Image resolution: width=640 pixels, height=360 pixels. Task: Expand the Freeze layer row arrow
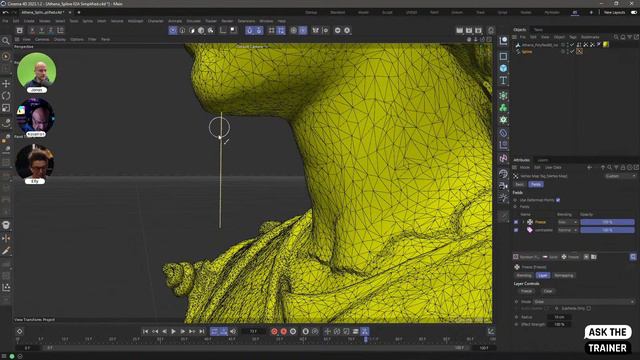tap(523, 222)
